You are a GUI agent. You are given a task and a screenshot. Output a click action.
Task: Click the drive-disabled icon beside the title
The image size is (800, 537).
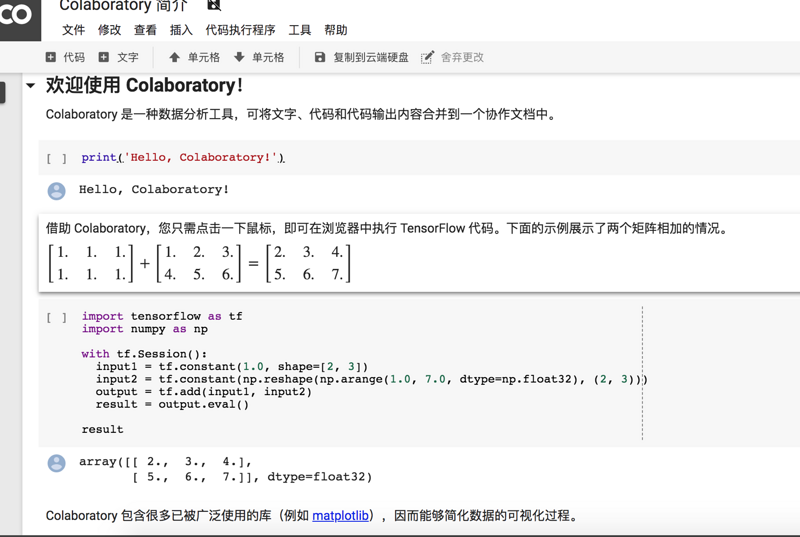coord(214,5)
